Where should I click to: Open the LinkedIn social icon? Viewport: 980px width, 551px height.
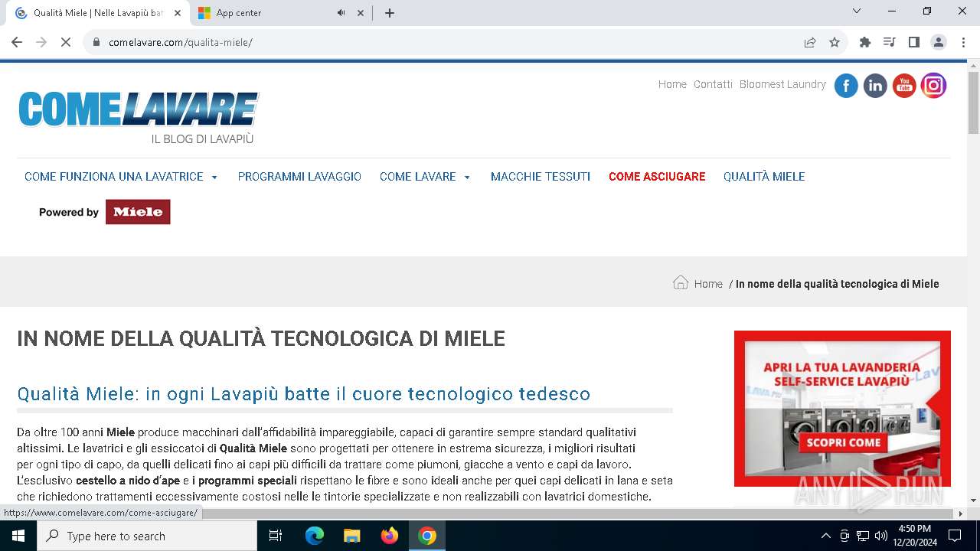pos(875,86)
